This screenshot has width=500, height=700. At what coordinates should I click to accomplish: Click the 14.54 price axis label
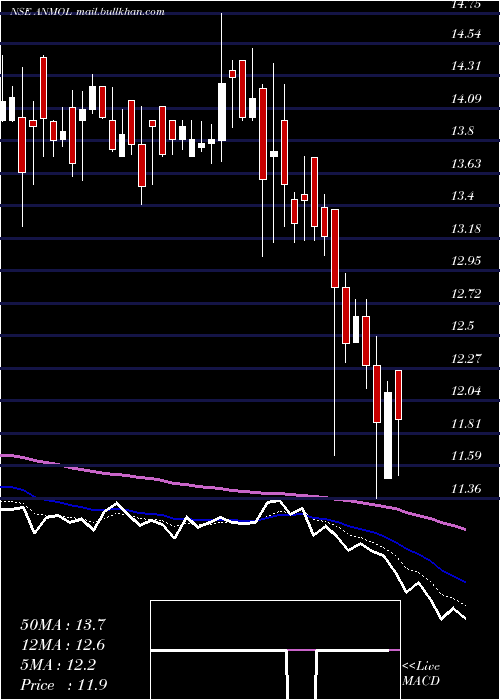pos(466,33)
